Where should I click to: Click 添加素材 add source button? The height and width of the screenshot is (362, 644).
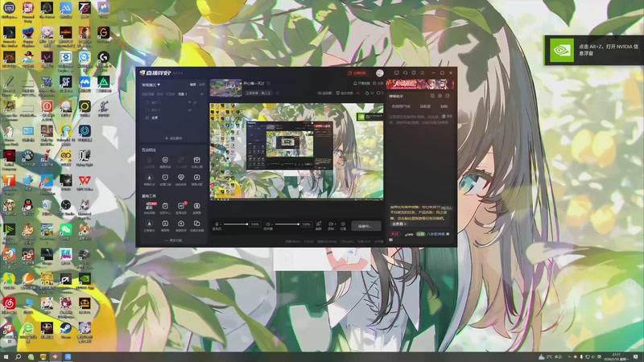click(173, 138)
